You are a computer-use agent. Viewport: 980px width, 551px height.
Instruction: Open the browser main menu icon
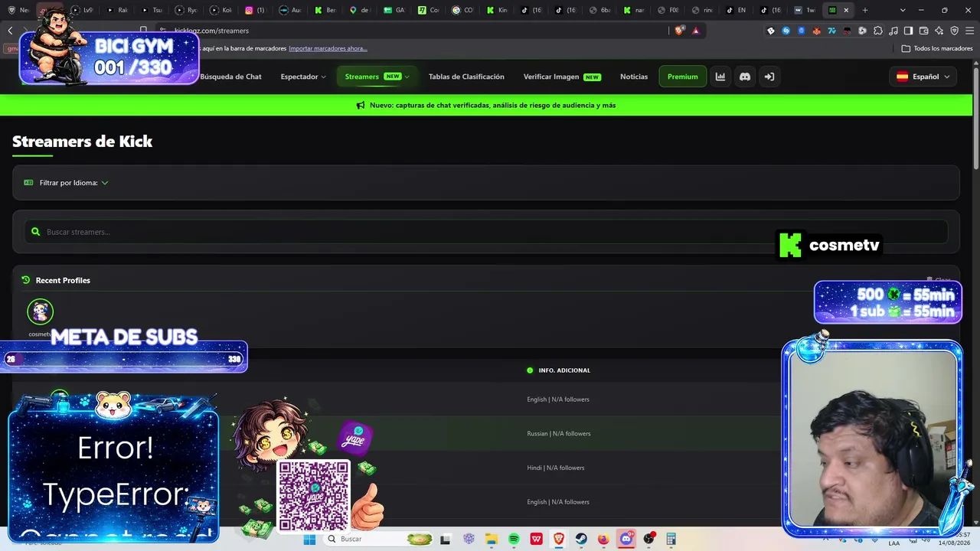[969, 31]
